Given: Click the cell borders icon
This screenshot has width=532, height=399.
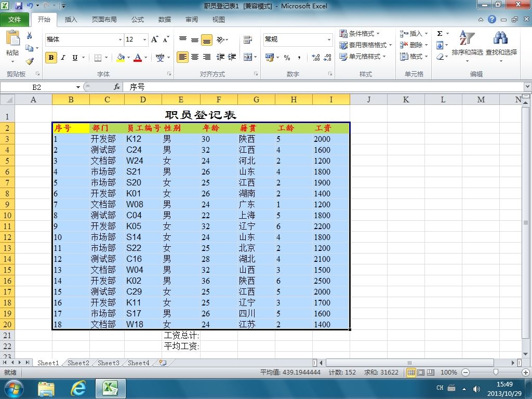Looking at the screenshot, I should 98,58.
